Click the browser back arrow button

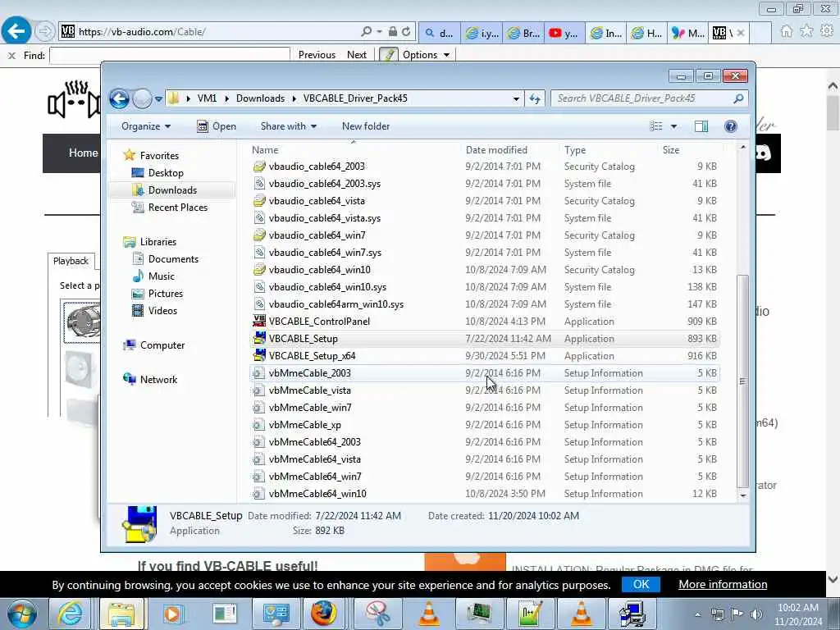16,32
